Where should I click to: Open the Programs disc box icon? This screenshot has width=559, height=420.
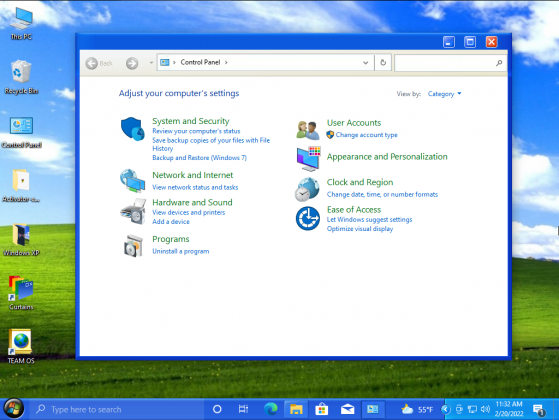point(133,246)
